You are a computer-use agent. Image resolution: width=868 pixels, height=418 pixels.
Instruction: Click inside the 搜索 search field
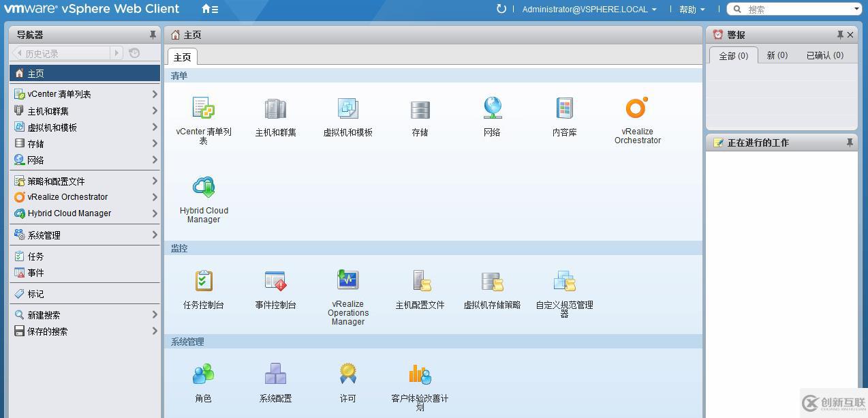(790, 9)
